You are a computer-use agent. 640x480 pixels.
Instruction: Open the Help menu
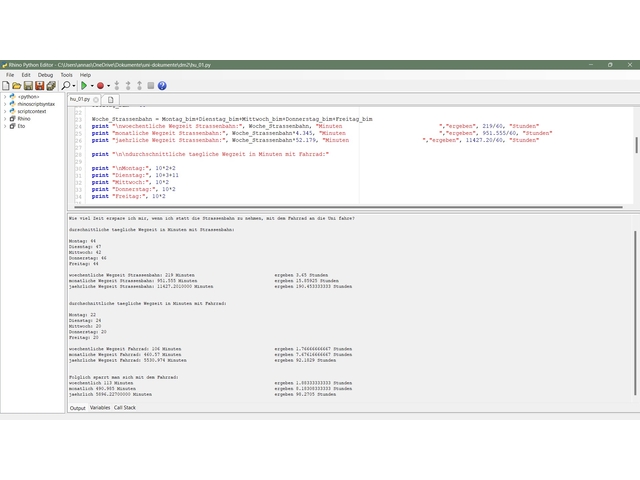pyautogui.click(x=85, y=75)
